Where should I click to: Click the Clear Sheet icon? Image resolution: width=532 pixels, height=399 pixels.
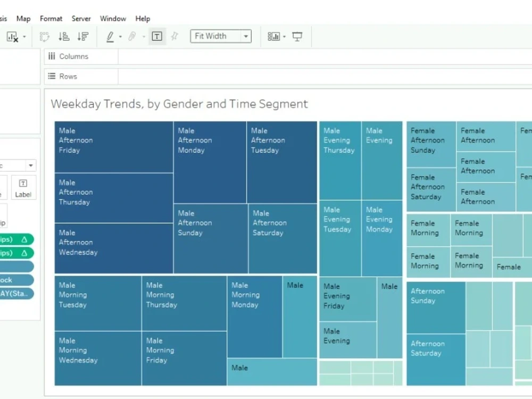12,36
